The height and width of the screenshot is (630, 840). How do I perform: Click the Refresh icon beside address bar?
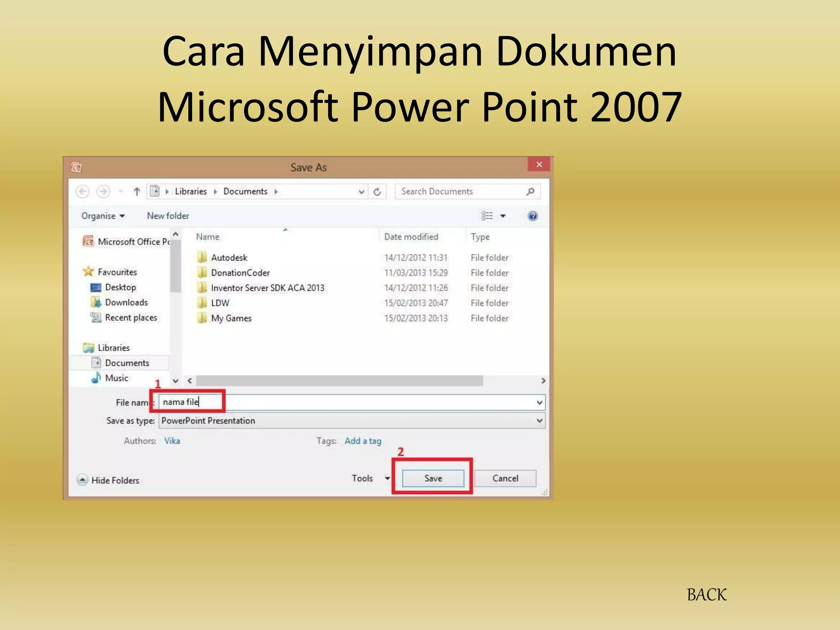coord(377,192)
